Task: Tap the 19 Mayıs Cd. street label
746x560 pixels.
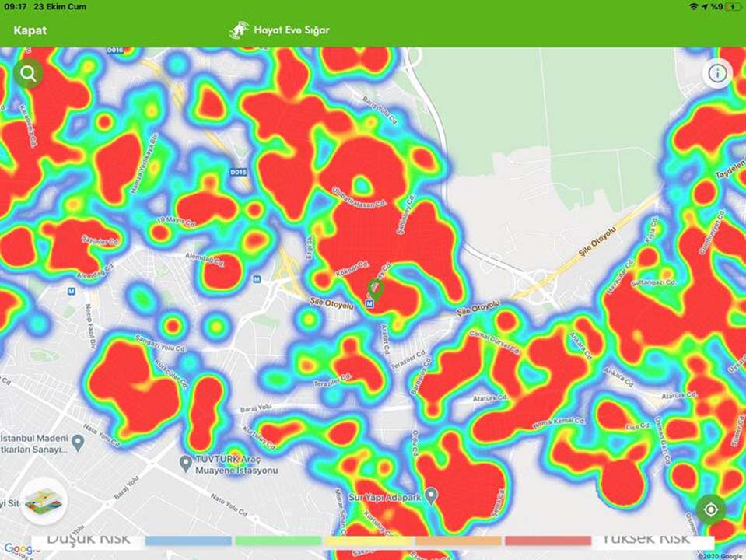Action: 176,221
